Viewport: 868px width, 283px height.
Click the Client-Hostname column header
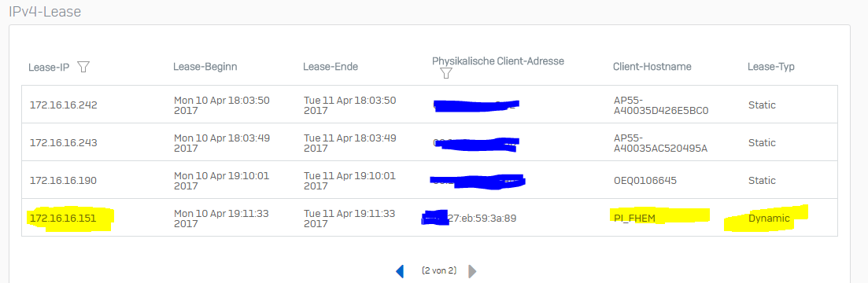652,67
